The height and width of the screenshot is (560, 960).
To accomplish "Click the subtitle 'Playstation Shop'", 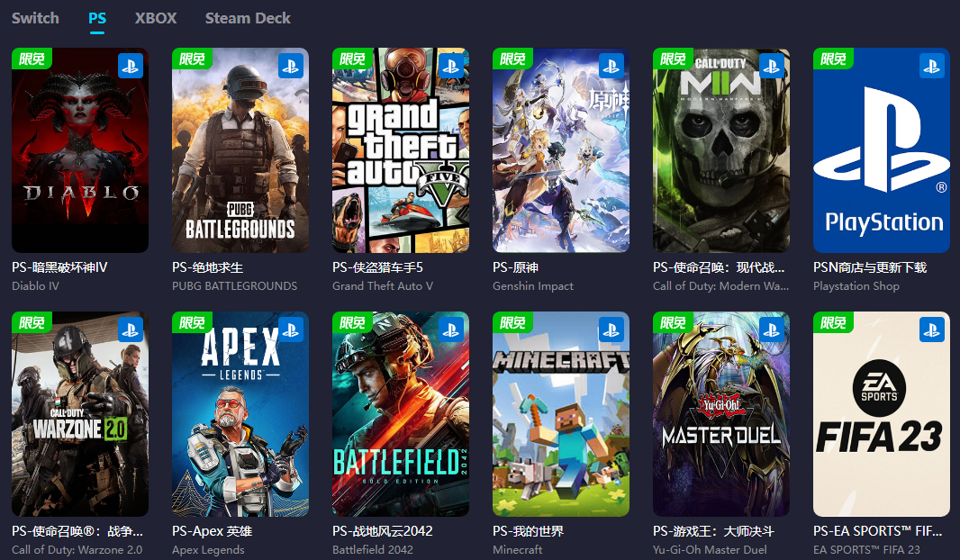I will (x=856, y=285).
